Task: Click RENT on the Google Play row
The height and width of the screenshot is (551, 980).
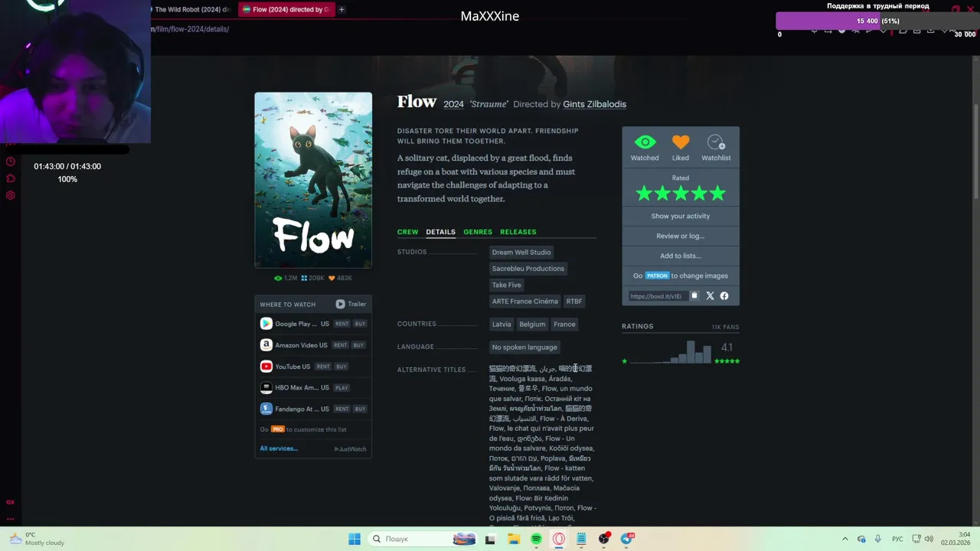Action: coord(341,324)
